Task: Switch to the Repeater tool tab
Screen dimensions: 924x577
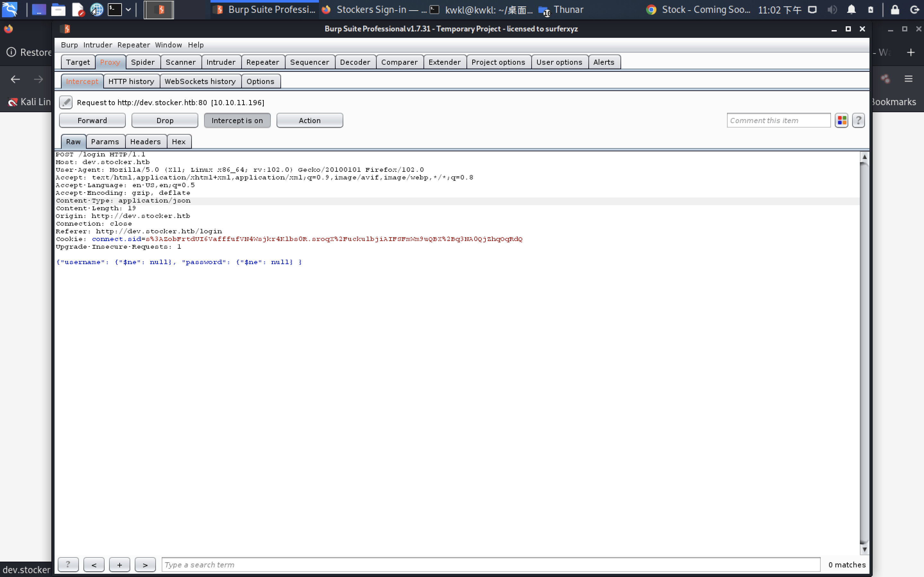Action: coord(262,62)
